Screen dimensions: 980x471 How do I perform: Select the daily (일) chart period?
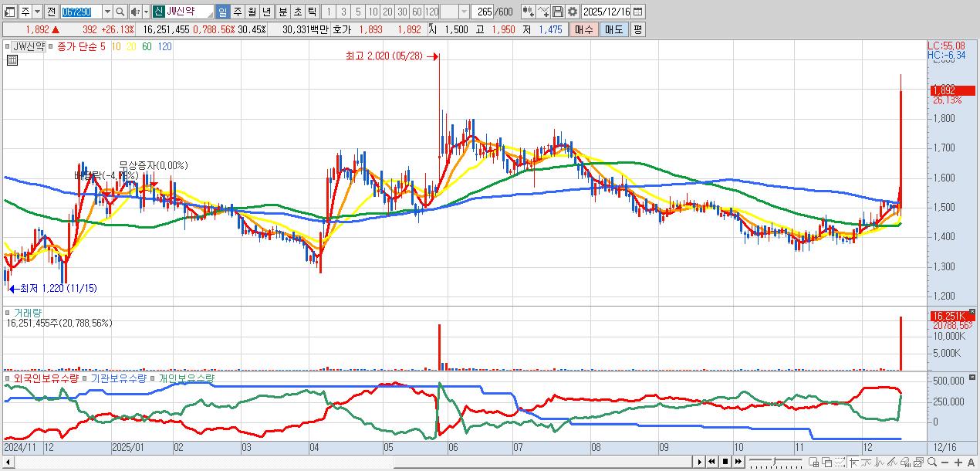tap(223, 12)
